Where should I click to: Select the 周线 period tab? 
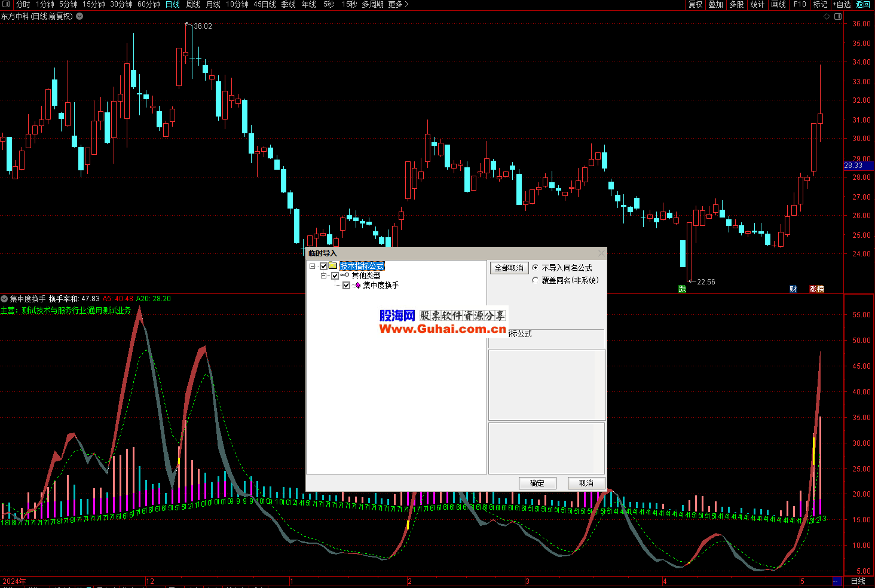(x=193, y=4)
